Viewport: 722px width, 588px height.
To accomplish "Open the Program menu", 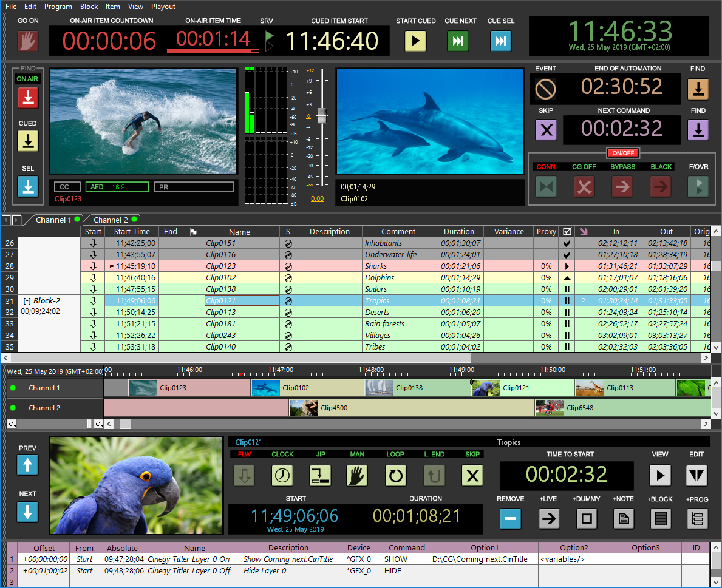I will (58, 7).
